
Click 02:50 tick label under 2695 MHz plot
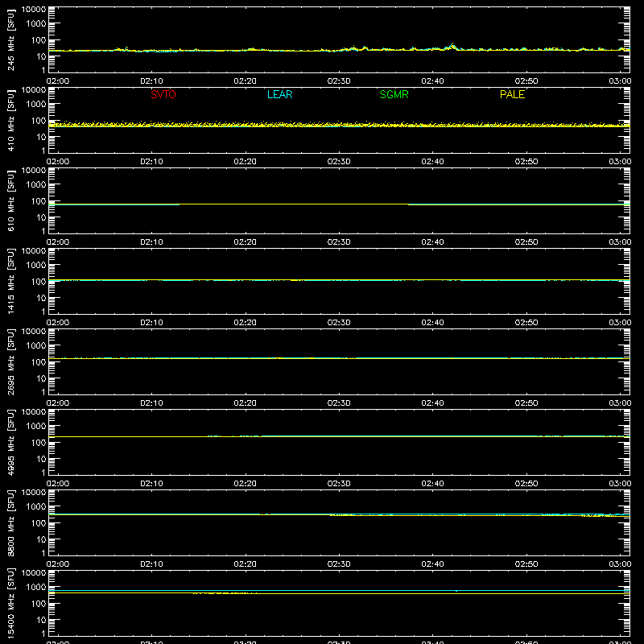(x=526, y=403)
